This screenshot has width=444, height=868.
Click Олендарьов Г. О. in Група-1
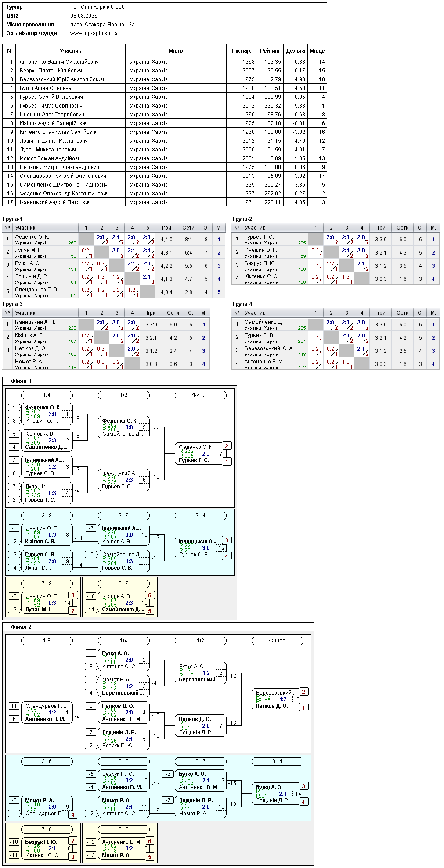[x=36, y=290]
